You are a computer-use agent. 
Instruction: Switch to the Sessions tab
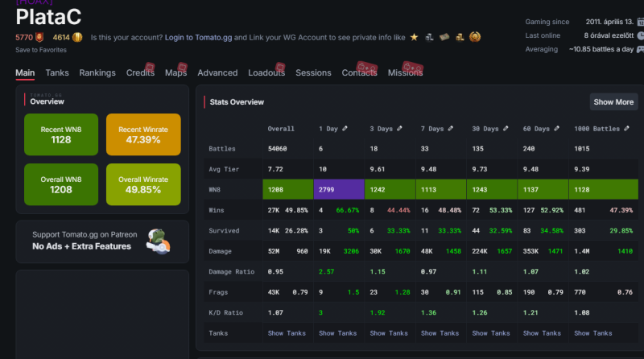(x=313, y=72)
